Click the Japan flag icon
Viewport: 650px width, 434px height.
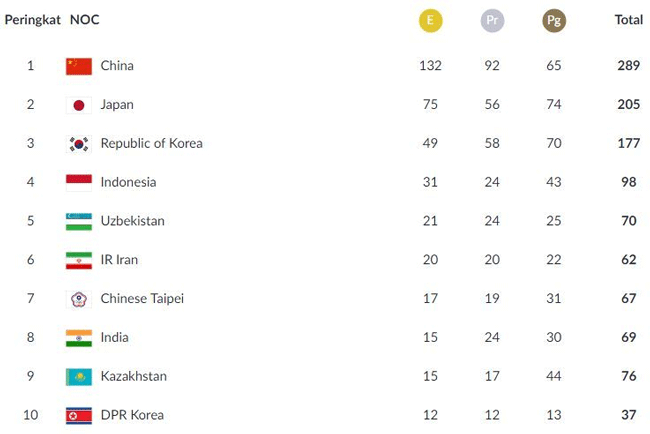click(79, 105)
